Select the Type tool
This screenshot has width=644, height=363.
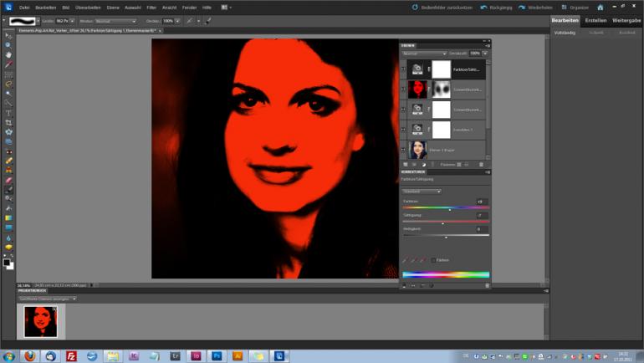pos(8,113)
